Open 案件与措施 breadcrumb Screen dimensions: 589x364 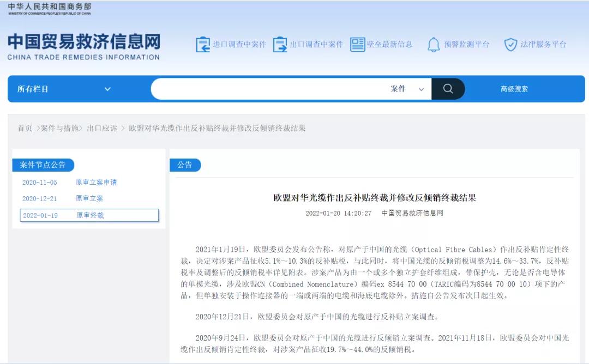(x=59, y=129)
